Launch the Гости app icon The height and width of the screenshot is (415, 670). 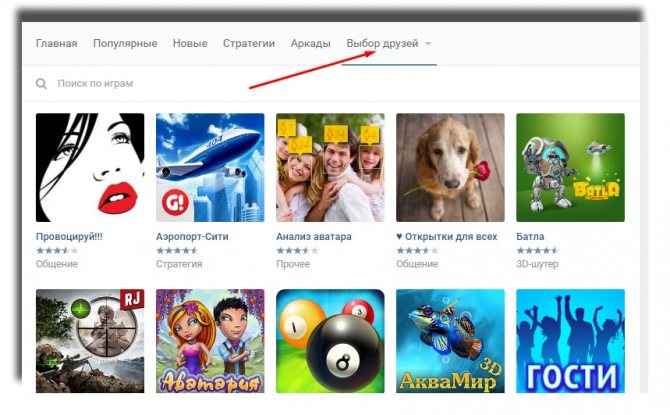click(x=570, y=341)
